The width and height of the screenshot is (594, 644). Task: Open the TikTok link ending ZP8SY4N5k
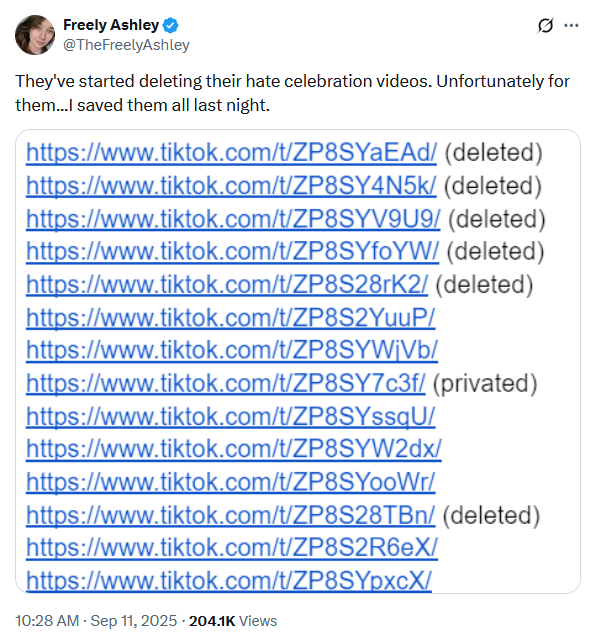pos(231,186)
